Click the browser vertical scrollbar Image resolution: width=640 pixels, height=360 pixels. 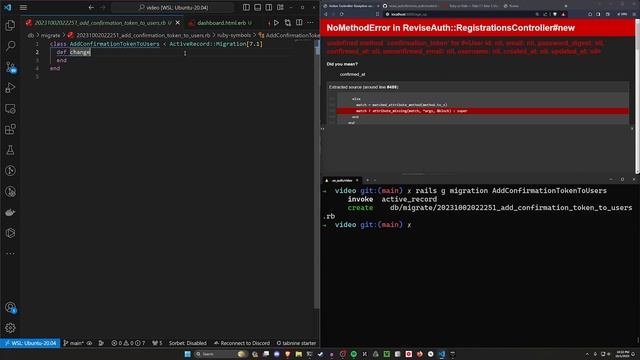[637, 96]
